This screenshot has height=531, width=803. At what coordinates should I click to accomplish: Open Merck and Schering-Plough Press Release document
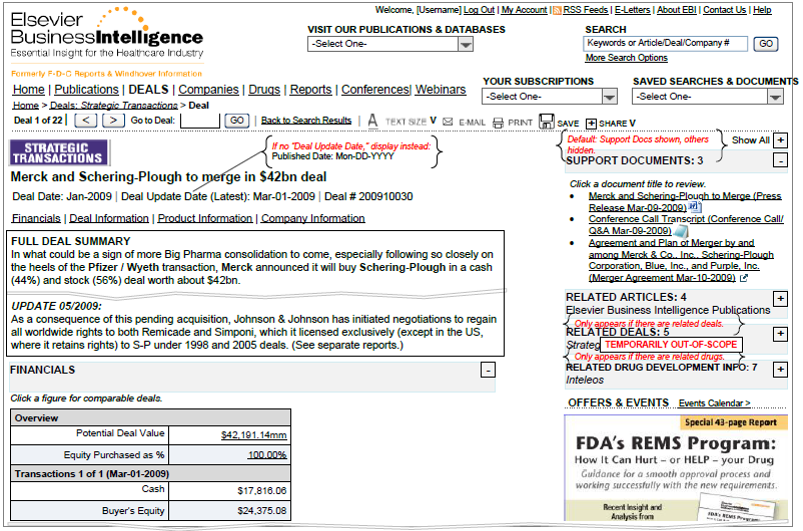point(685,201)
